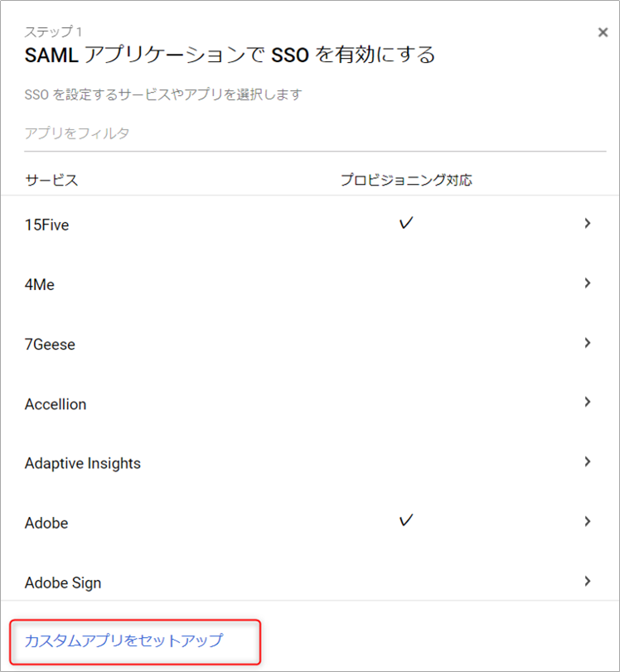
Task: Open Accellion via its right arrow
Action: click(x=587, y=403)
